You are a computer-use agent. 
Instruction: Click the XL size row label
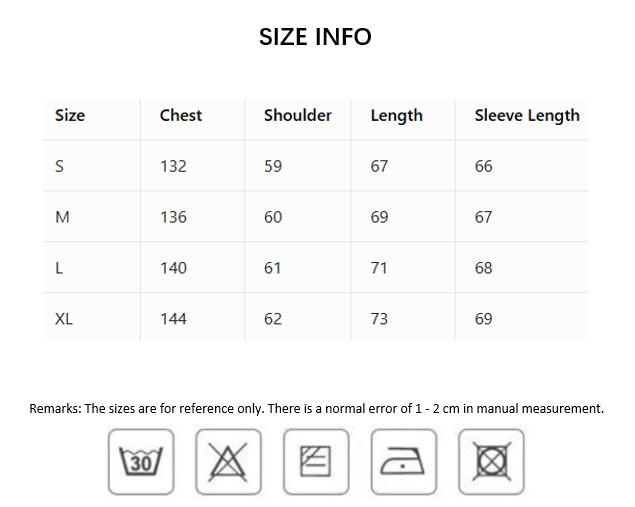click(x=64, y=319)
